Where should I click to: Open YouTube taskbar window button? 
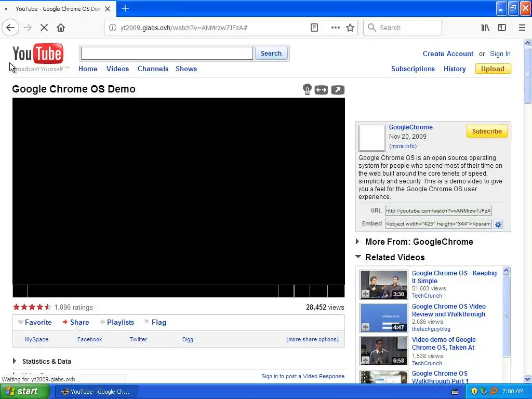(x=96, y=392)
